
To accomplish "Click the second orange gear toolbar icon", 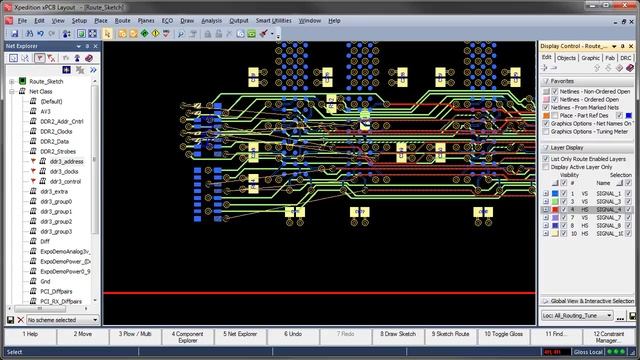I will point(133,34).
